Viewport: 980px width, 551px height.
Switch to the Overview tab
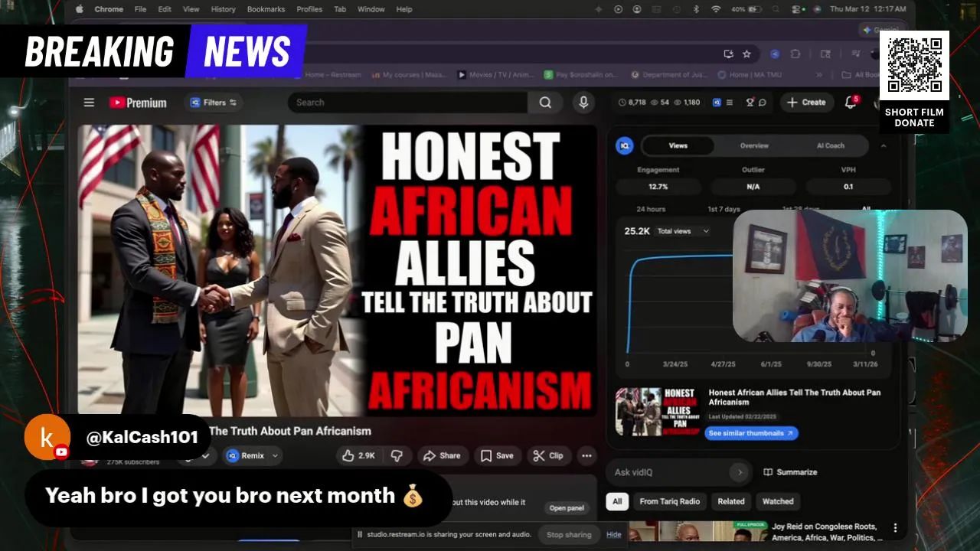click(x=754, y=145)
